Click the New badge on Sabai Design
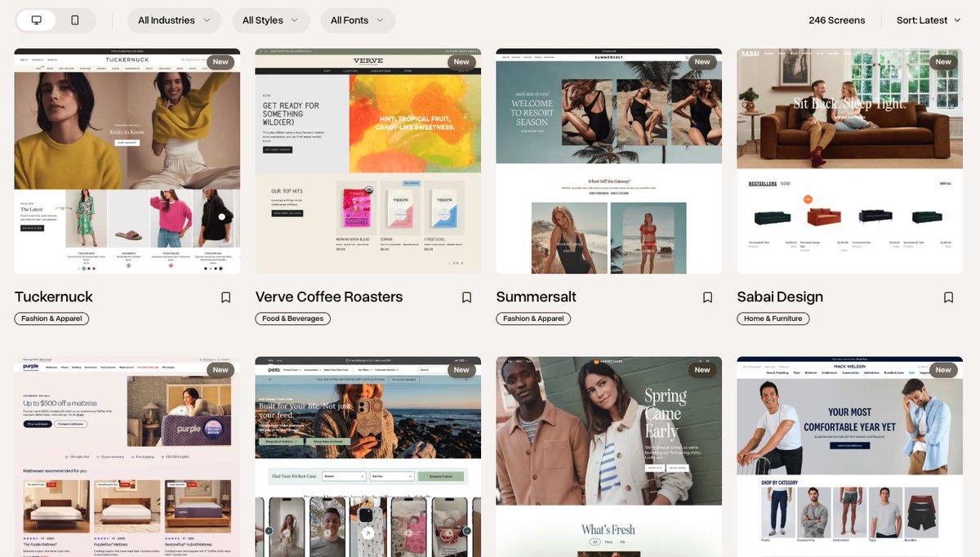 [943, 62]
